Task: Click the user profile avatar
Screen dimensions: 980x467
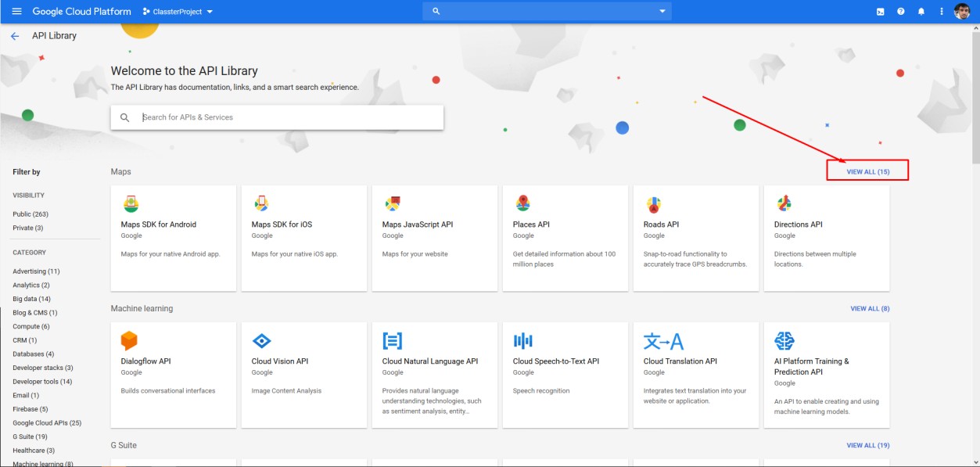Action: tap(962, 12)
